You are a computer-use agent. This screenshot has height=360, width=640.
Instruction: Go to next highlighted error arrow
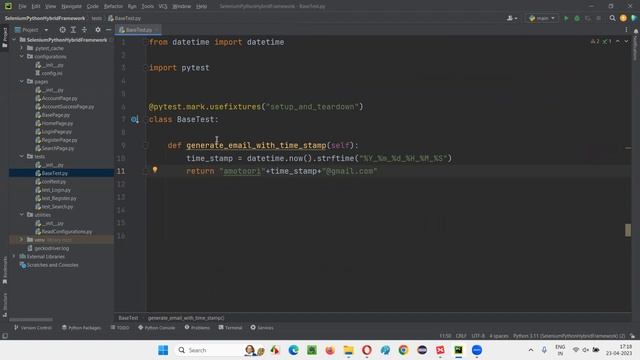click(x=626, y=42)
